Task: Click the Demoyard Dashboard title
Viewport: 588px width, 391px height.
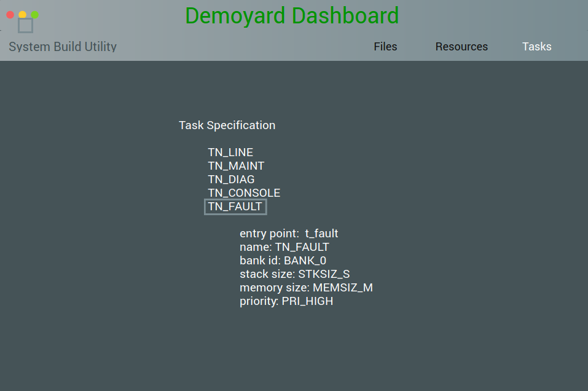Action: pyautogui.click(x=292, y=15)
